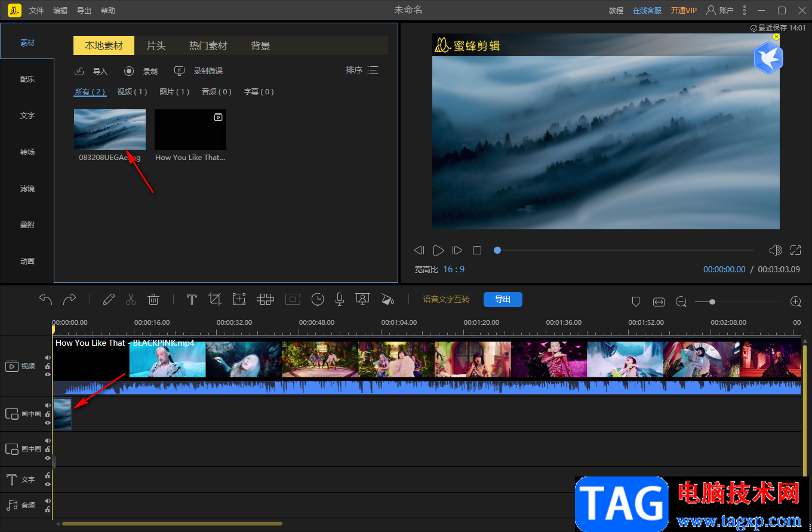The height and width of the screenshot is (532, 812).
Task: Open the pencil edit tool
Action: 109,299
